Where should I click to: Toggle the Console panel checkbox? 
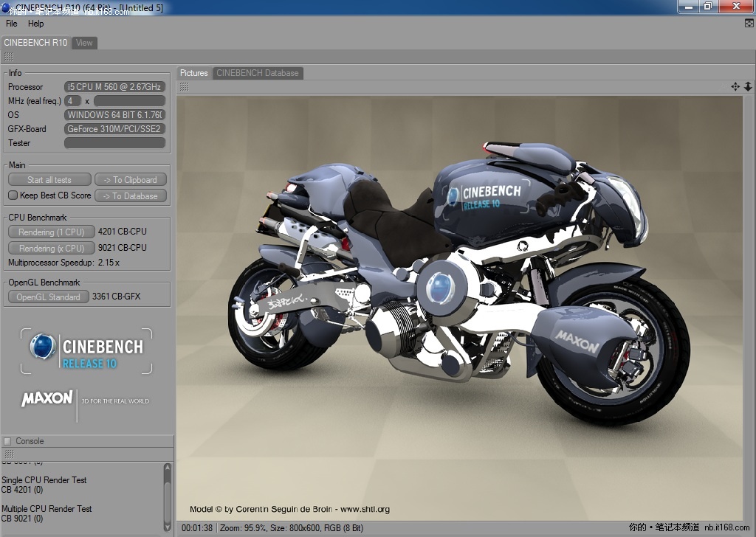click(x=7, y=441)
